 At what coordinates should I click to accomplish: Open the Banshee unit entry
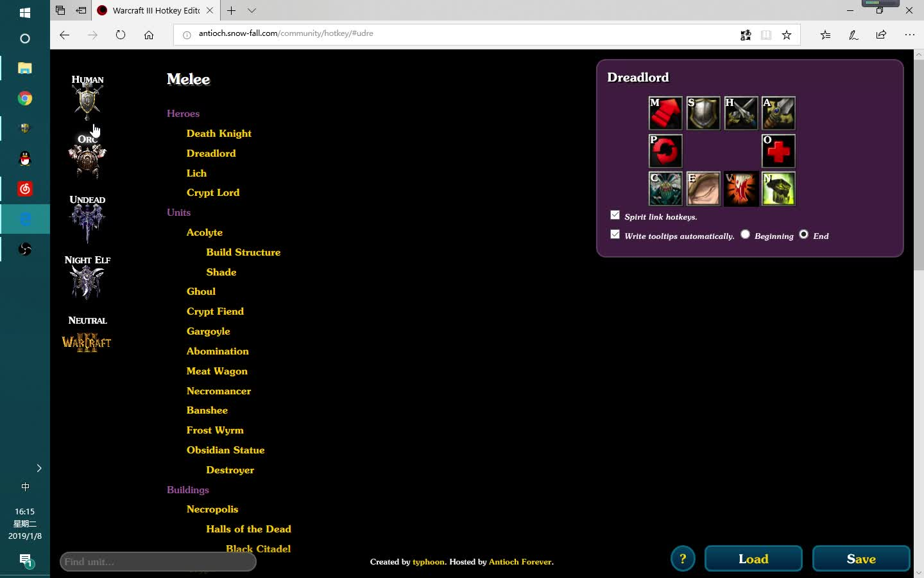(207, 410)
